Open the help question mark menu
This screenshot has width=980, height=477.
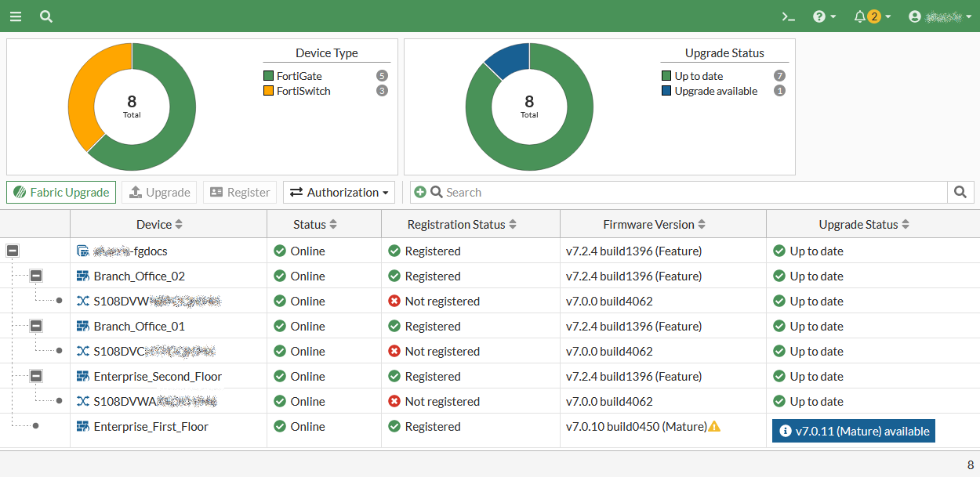coord(824,16)
